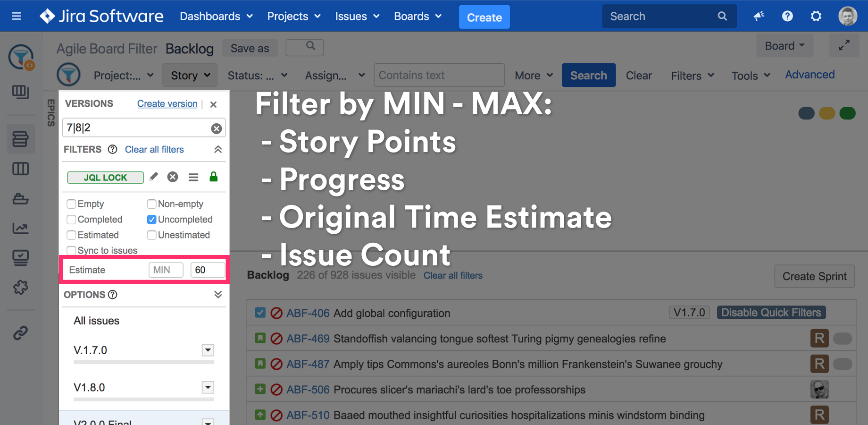Click the megaphone feedback icon in top bar
The image size is (868, 425).
pos(759,16)
